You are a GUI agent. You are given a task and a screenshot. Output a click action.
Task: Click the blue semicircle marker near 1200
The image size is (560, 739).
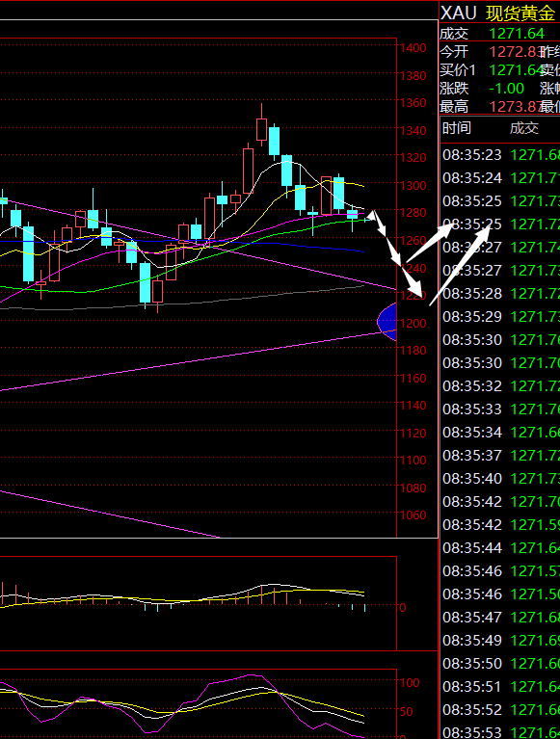point(387,322)
